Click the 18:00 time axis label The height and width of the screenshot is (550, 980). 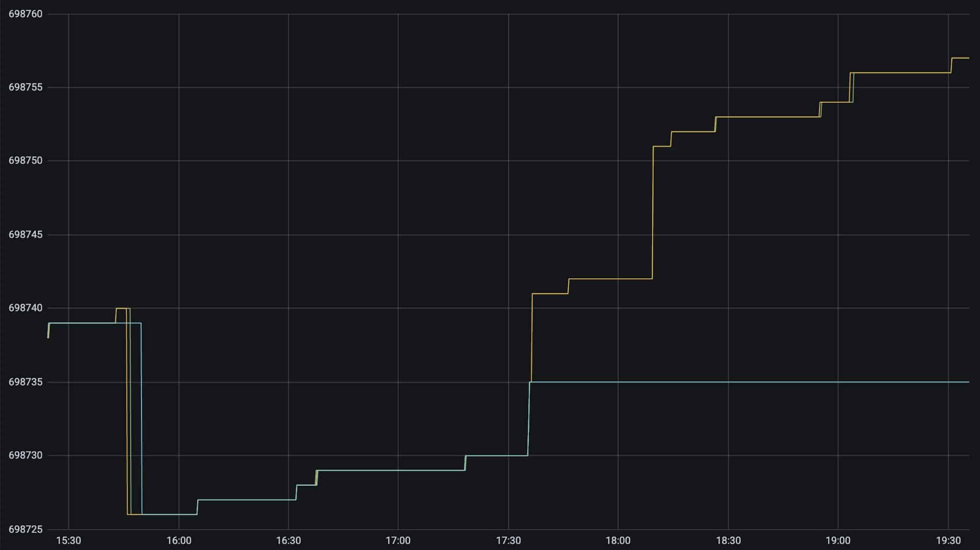[x=618, y=541]
